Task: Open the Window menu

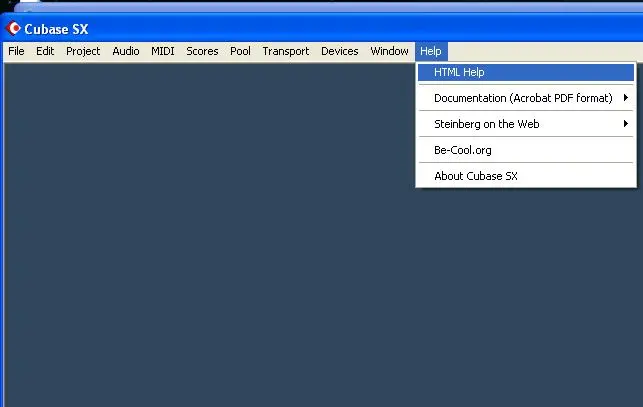Action: [389, 51]
